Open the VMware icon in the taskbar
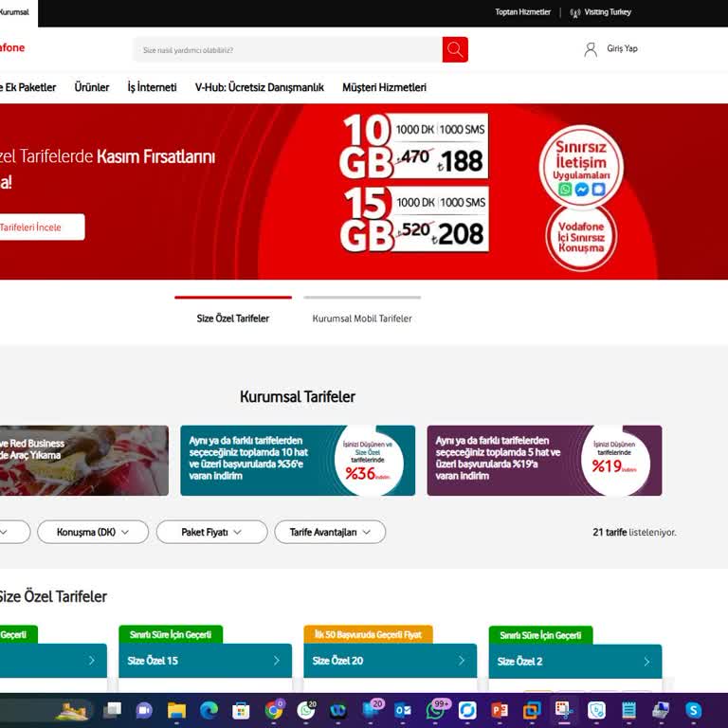728x728 pixels. click(532, 710)
